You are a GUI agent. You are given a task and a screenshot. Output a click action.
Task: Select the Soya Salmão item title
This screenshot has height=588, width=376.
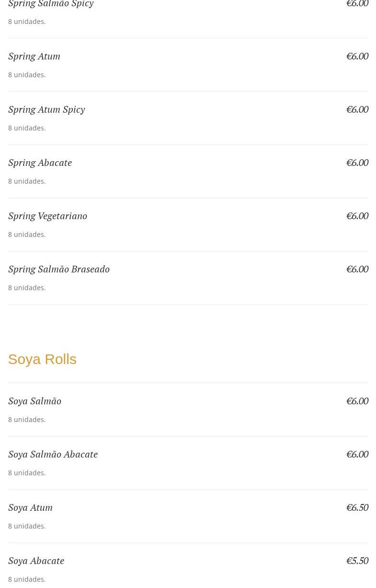[34, 401]
